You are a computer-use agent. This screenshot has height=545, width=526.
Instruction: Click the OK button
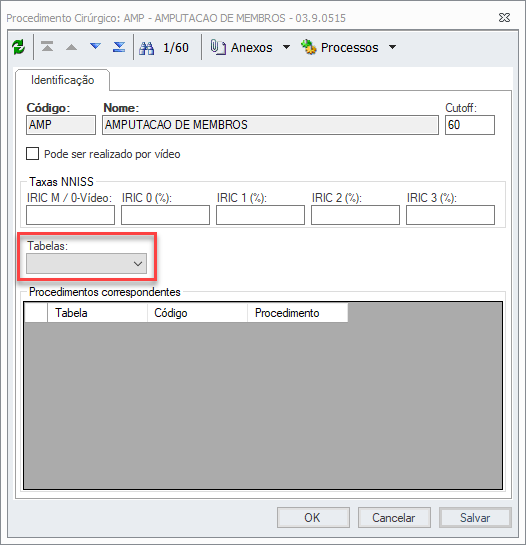[313, 518]
